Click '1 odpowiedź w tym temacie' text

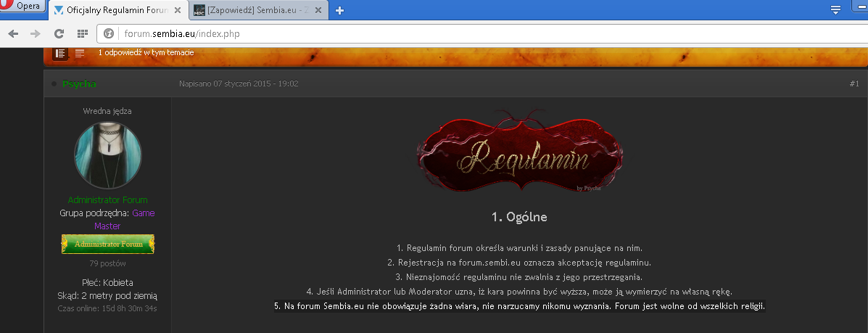point(146,53)
